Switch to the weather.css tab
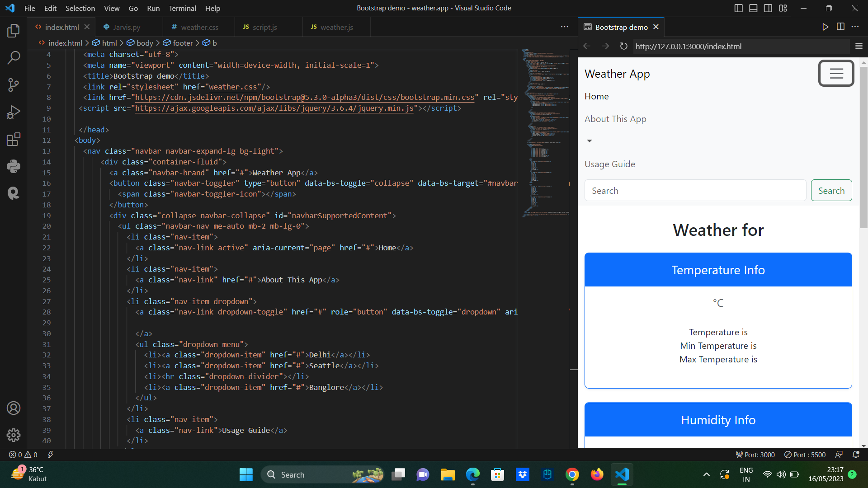 tap(199, 27)
